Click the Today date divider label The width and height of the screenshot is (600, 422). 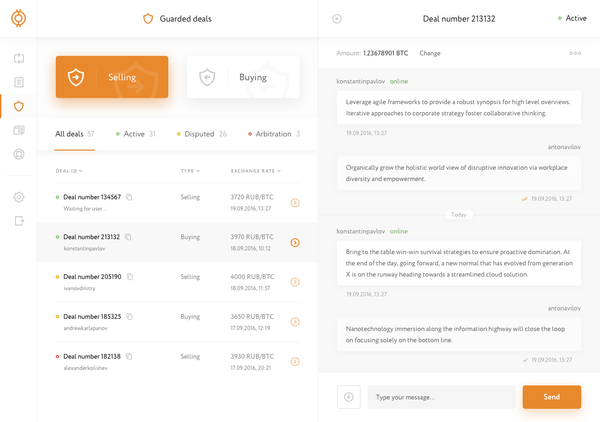tap(459, 215)
